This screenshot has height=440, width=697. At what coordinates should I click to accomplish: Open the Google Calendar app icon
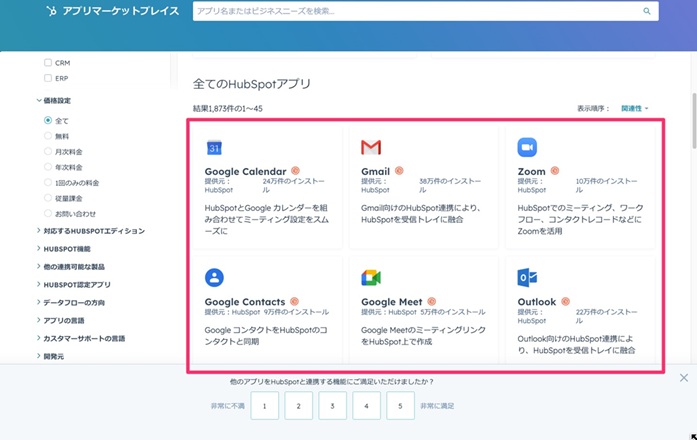tap(214, 148)
